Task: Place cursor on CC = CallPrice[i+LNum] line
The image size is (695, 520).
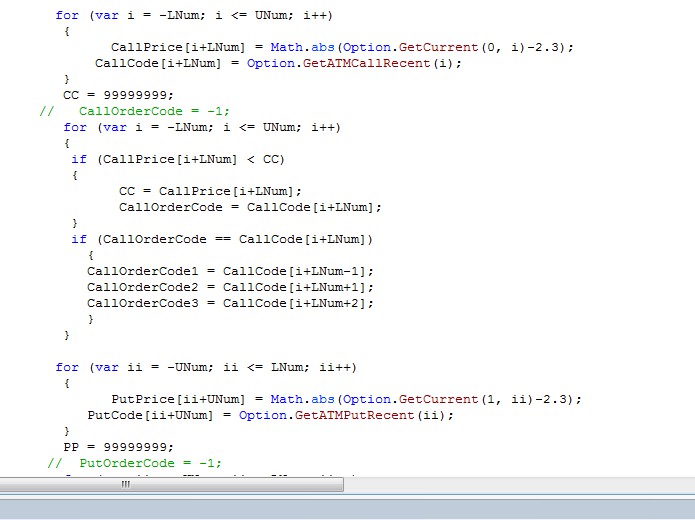Action: click(209, 191)
